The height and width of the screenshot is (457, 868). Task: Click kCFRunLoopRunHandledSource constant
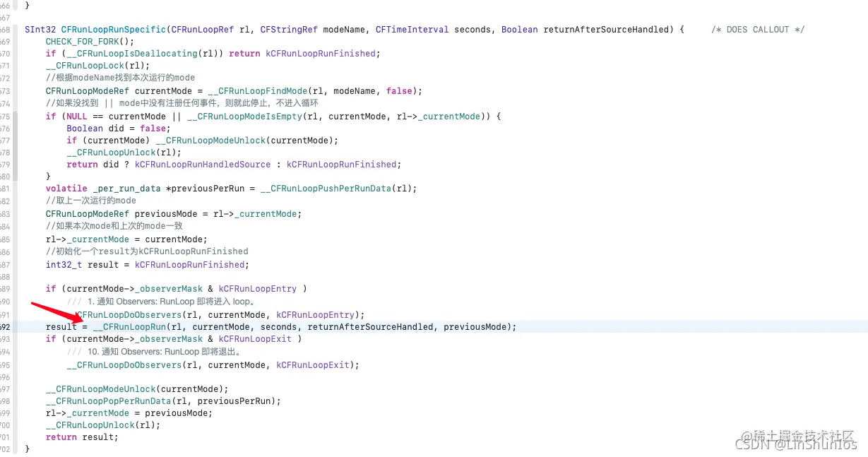pos(203,165)
